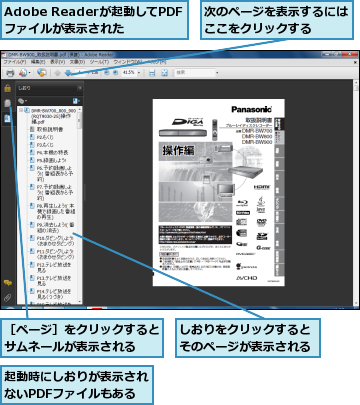The image size is (360, 405).
Task: Select the P13.テレビ放送を見る bookmark
Action: [54, 281]
